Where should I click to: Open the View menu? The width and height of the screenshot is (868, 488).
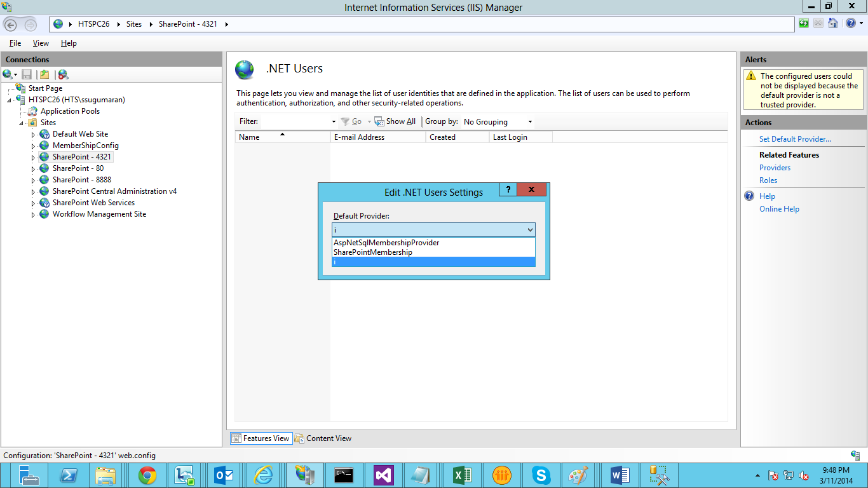click(x=41, y=43)
